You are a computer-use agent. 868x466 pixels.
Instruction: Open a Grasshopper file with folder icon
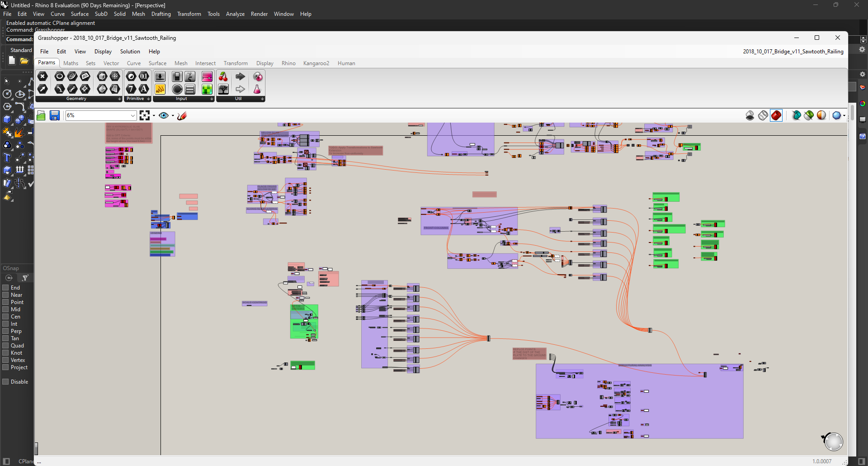41,116
